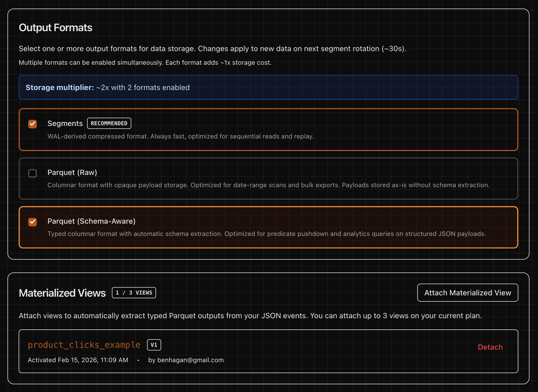The image size is (538, 392).
Task: Disable the Segments output format checkbox
Action: (32, 124)
